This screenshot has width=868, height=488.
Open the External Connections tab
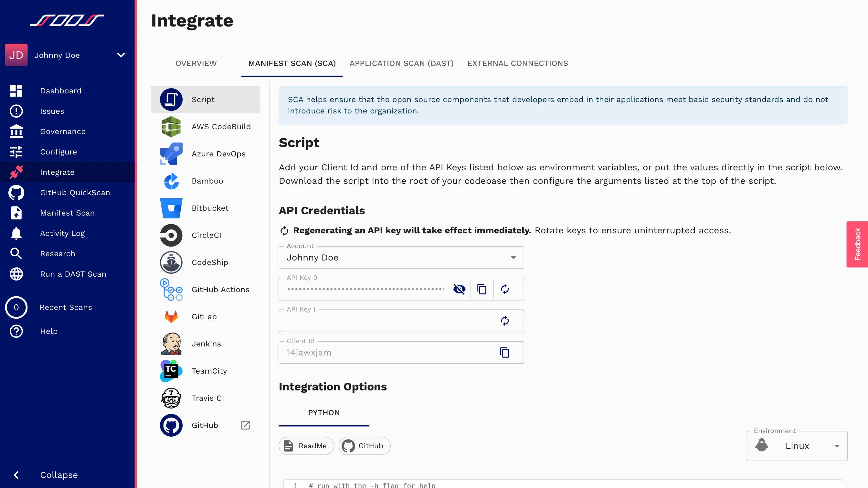click(518, 63)
